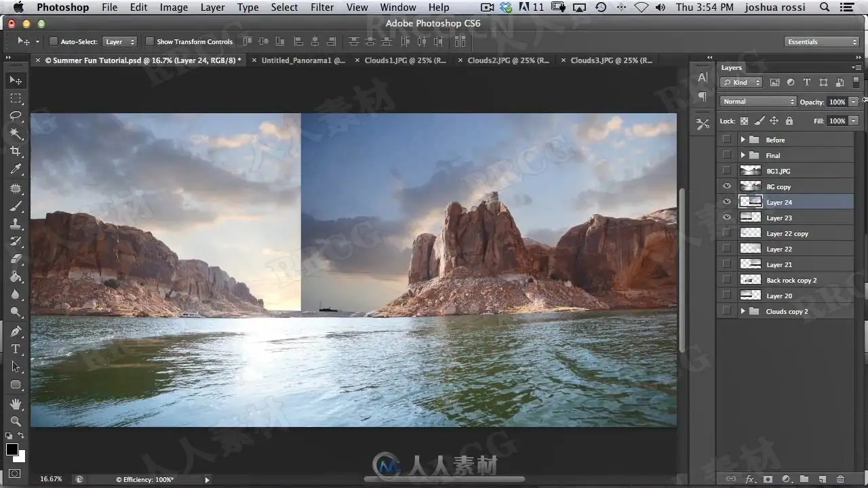Viewport: 868px width, 488px height.
Task: Expand the Clouds copy 2 group
Action: pyautogui.click(x=743, y=311)
